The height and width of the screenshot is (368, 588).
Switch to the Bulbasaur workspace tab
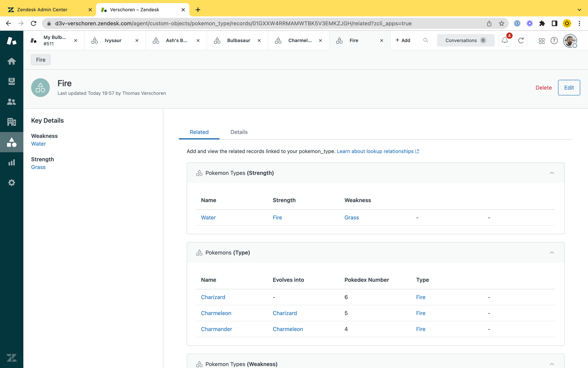238,40
